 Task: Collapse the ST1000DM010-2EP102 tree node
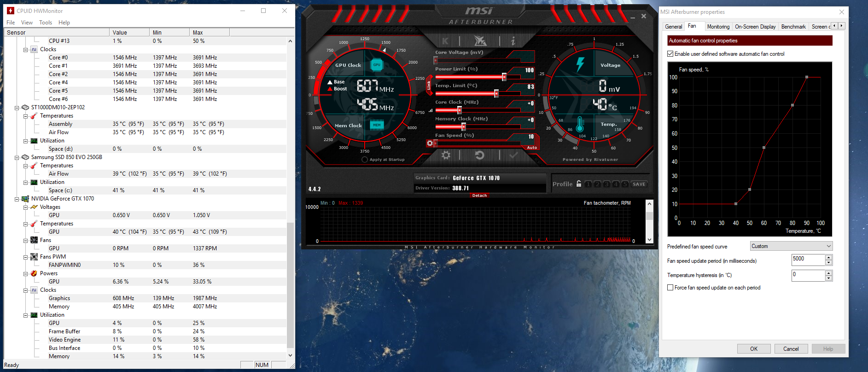coord(17,108)
